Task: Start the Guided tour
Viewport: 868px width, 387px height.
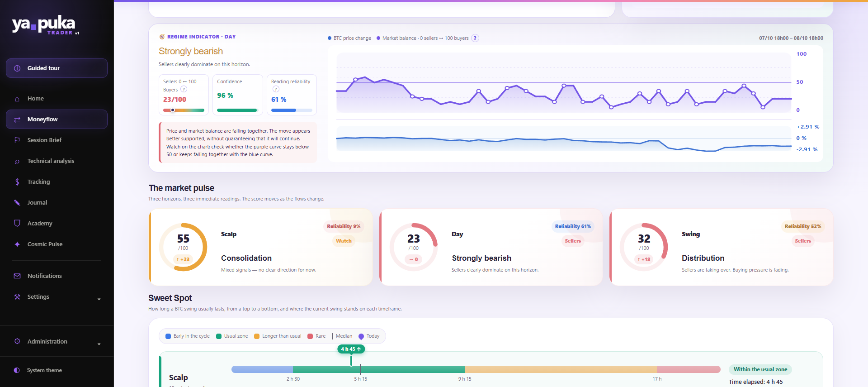Action: (x=57, y=68)
